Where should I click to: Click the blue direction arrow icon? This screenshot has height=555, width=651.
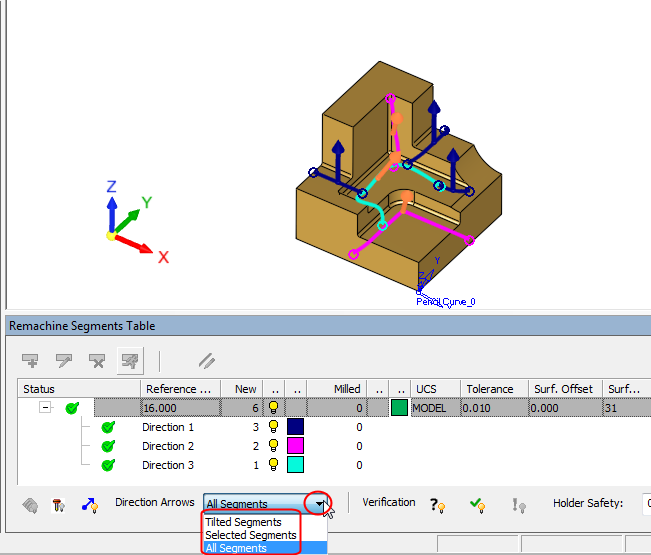point(88,505)
